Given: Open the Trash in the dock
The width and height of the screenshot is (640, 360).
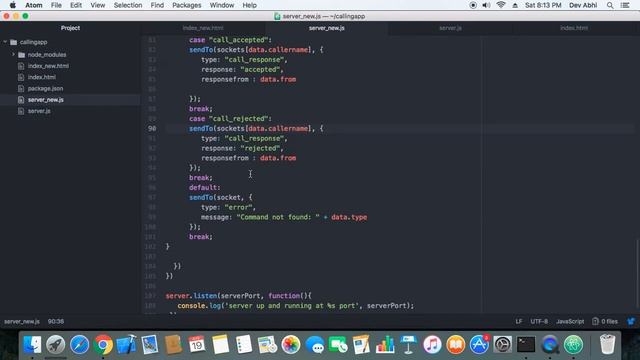Looking at the screenshot, I should [x=607, y=344].
